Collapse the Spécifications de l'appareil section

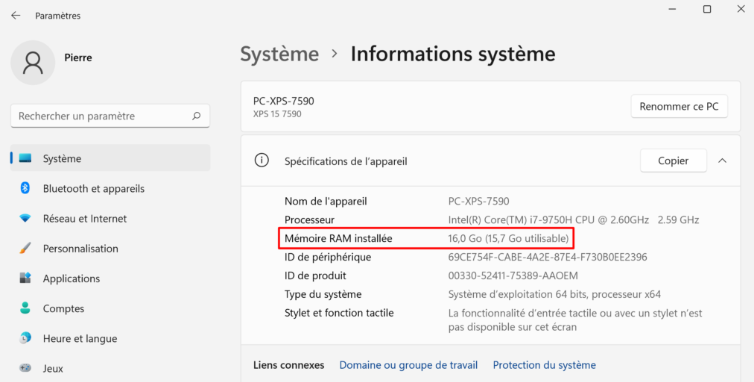coord(722,161)
